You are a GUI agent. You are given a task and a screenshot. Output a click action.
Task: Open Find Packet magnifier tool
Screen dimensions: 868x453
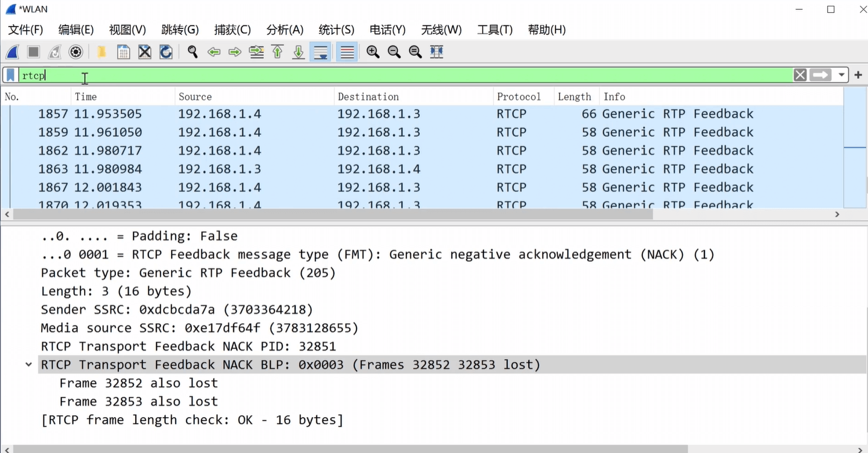pos(193,52)
